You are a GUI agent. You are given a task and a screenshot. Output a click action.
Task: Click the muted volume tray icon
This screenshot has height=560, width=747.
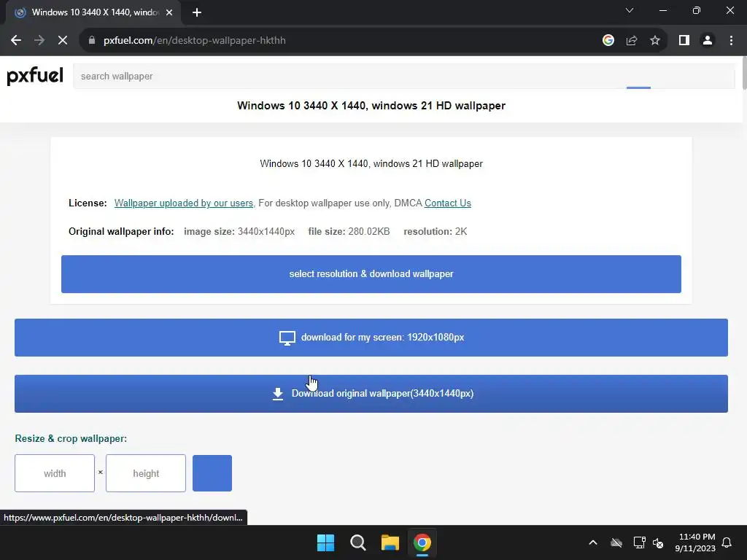[x=659, y=542]
